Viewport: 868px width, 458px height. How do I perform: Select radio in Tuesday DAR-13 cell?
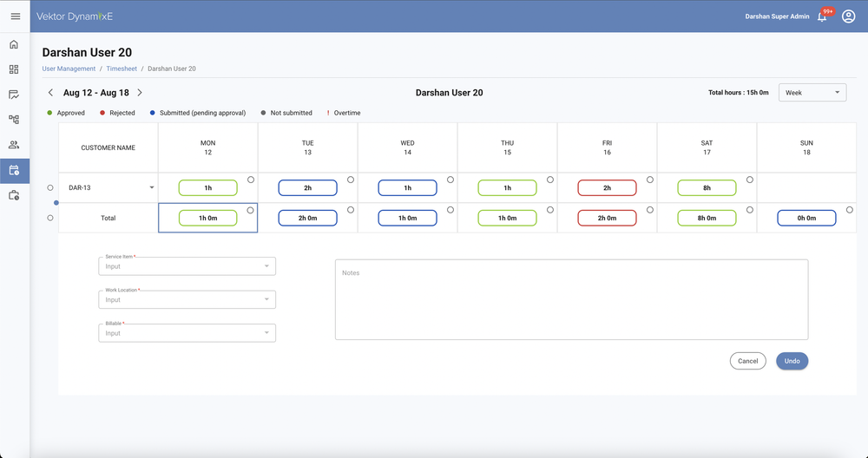[351, 180]
